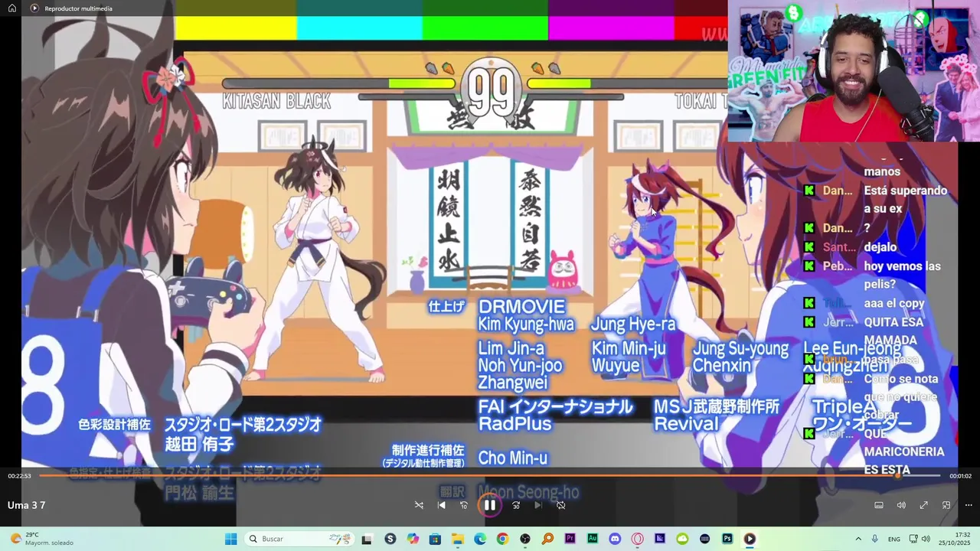Launch Copilot from the taskbar
The width and height of the screenshot is (980, 551).
[413, 539]
